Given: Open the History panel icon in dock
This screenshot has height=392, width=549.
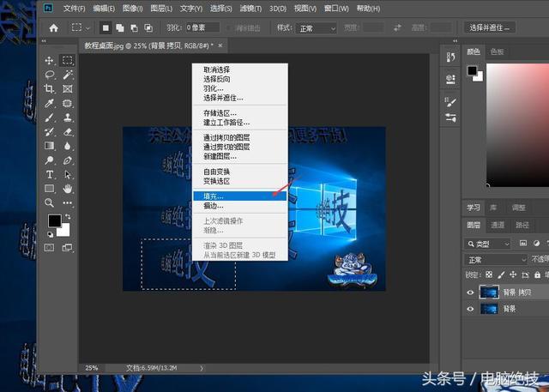Looking at the screenshot, I should [450, 57].
